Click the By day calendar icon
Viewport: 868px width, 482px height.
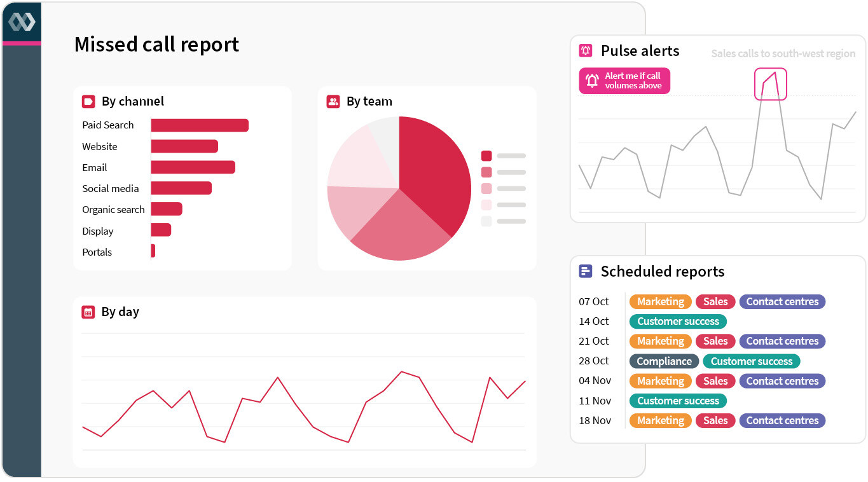88,312
